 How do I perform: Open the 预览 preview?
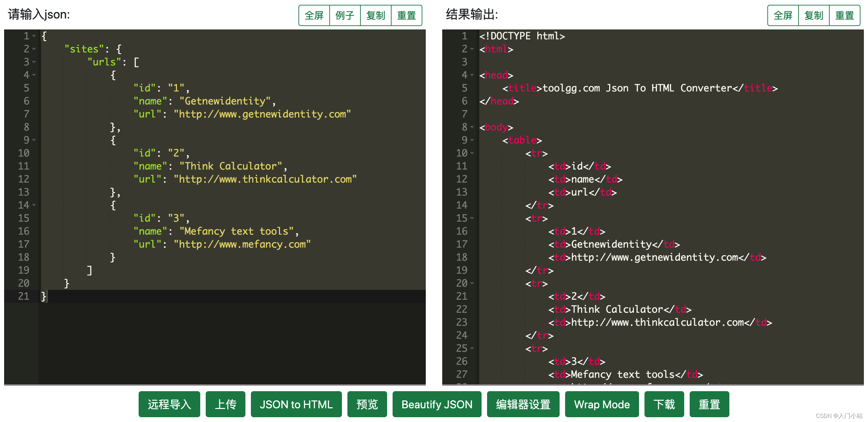click(367, 404)
